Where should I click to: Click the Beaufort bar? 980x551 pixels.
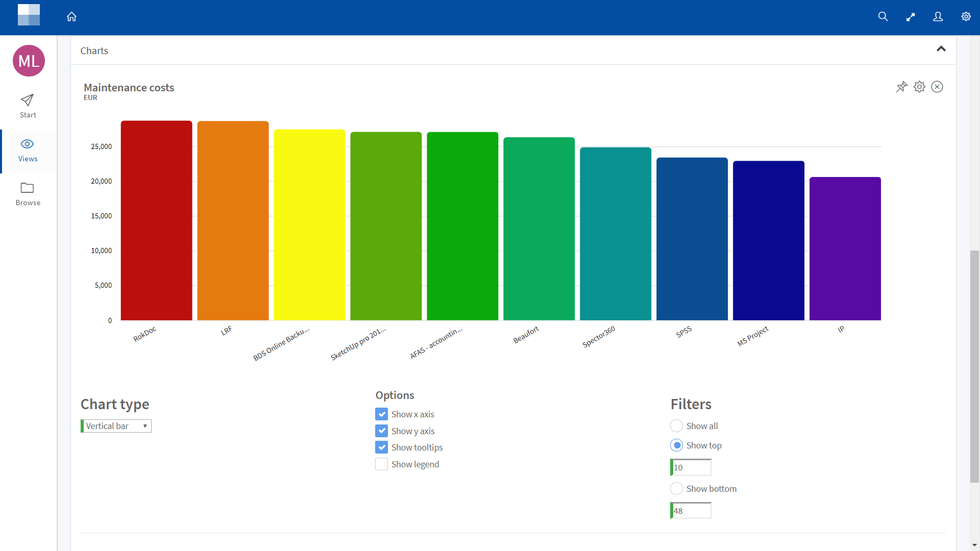pyautogui.click(x=539, y=229)
